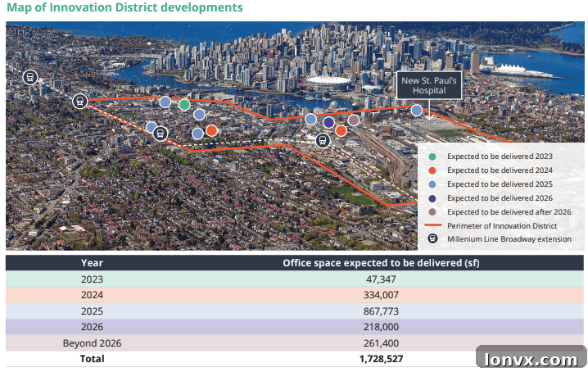The width and height of the screenshot is (588, 372).
Task: Click 'Perimeter of Innovation District' legend text
Action: click(502, 225)
